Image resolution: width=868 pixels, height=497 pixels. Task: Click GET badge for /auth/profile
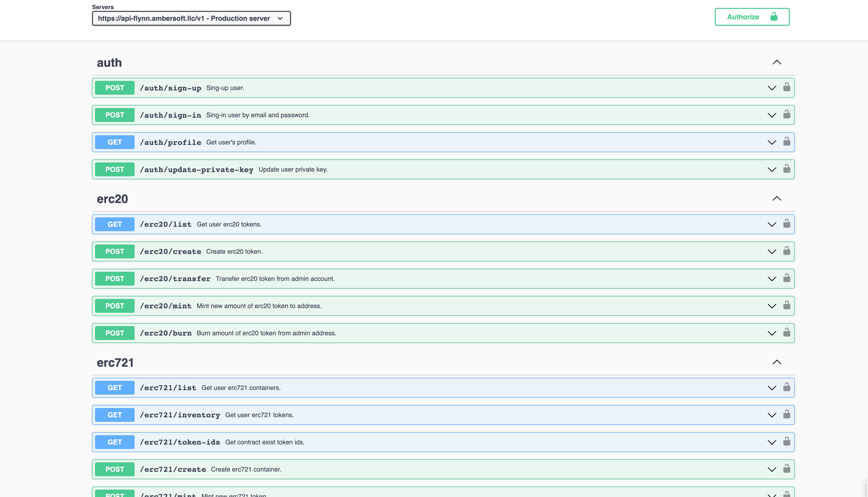(x=114, y=142)
